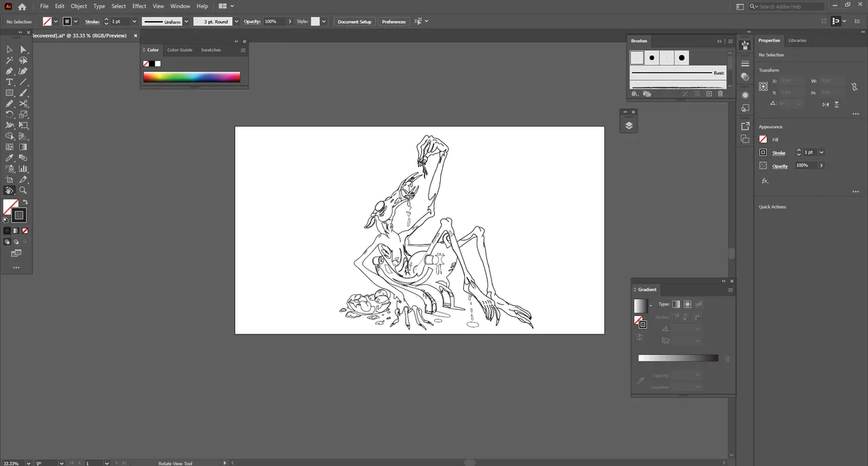Open the 3 pt. Round brush dropdown
The width and height of the screenshot is (868, 466).
[x=236, y=22]
